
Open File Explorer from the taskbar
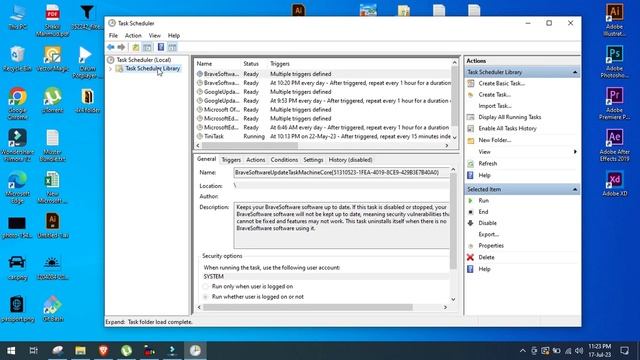point(80,351)
